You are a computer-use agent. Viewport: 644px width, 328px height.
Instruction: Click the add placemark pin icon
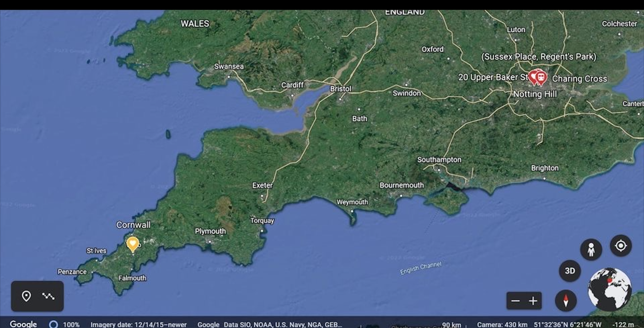click(x=26, y=296)
